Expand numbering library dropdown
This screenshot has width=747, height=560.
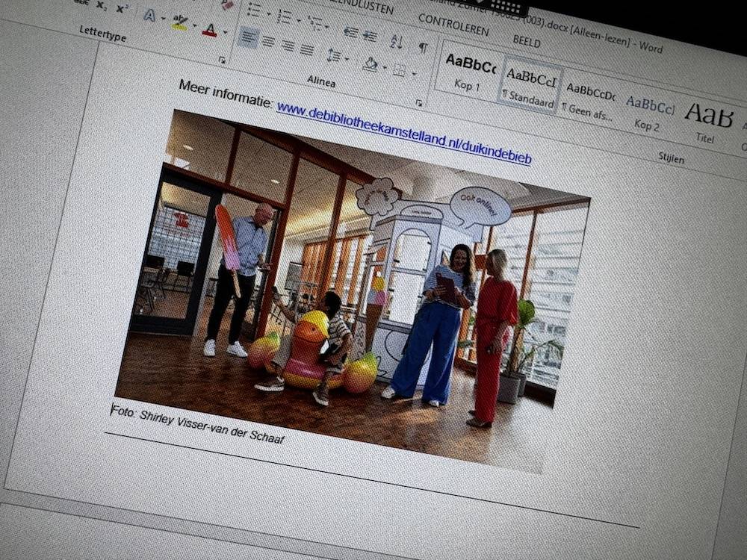click(298, 20)
